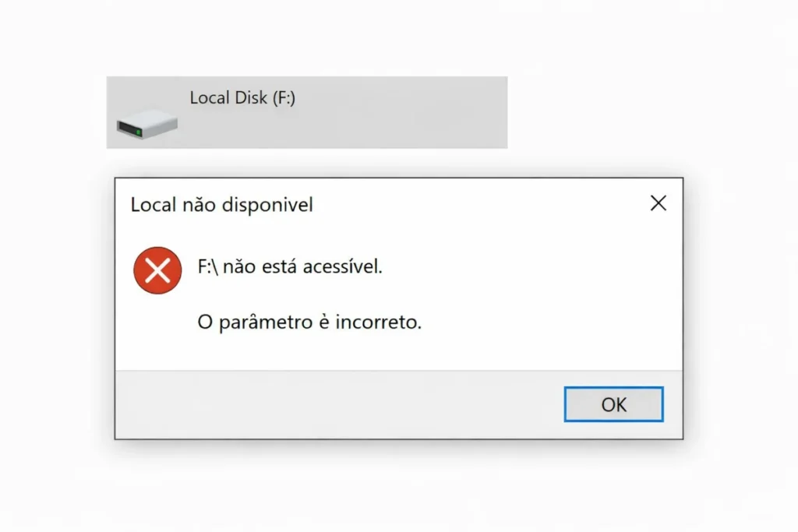Click the Local Disk (F:) drive icon

[147, 124]
